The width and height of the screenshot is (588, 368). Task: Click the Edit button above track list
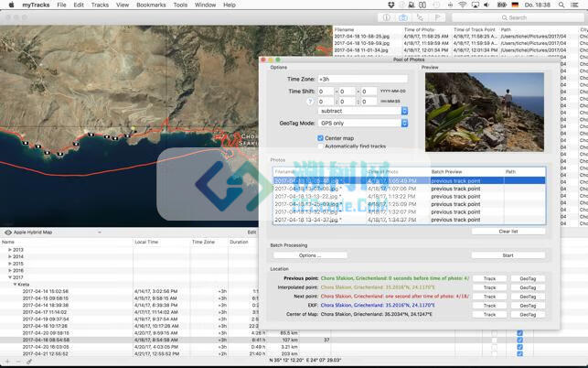(x=251, y=233)
